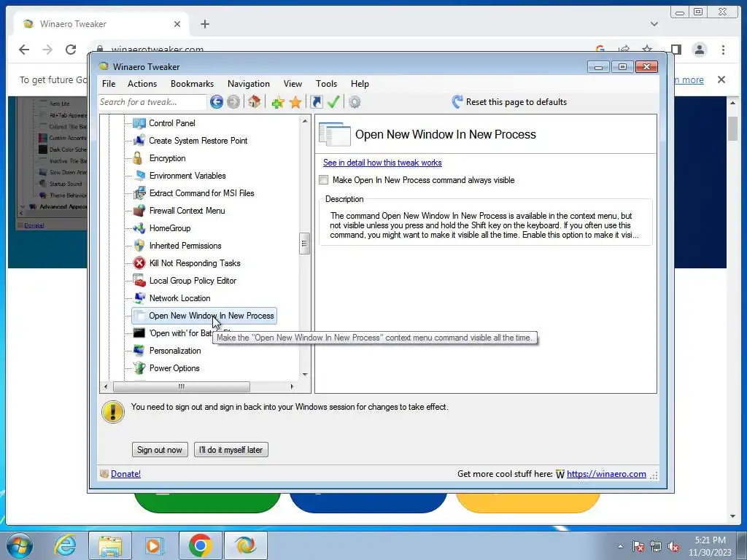Open the View menu

(x=293, y=84)
